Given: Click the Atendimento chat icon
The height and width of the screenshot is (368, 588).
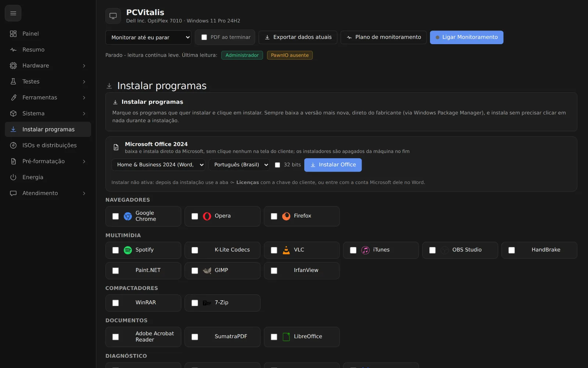Looking at the screenshot, I should click(13, 193).
